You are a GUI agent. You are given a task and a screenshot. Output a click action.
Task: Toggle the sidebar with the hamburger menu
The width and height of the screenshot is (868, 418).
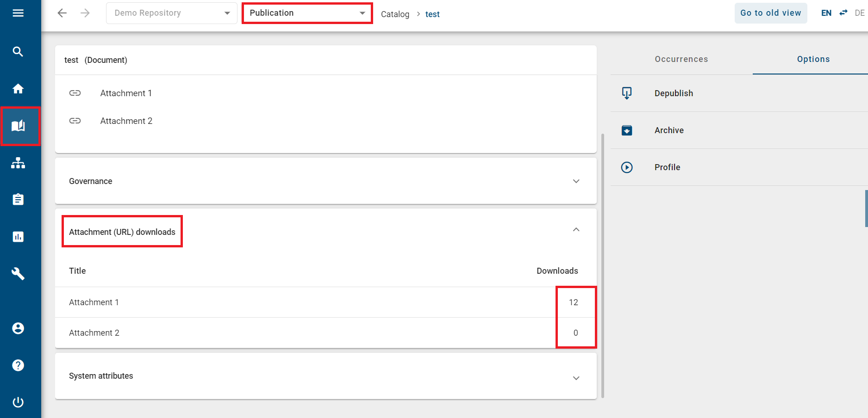[18, 12]
